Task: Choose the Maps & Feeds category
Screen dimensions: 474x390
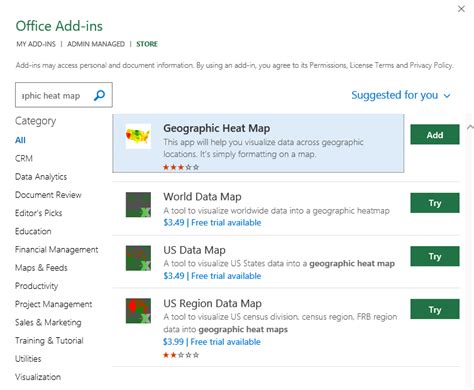Action: [x=41, y=268]
